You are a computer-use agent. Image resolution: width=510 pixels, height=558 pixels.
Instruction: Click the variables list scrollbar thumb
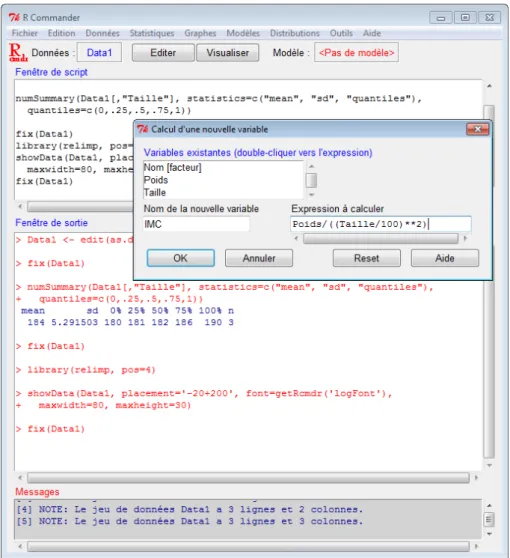pyautogui.click(x=311, y=180)
